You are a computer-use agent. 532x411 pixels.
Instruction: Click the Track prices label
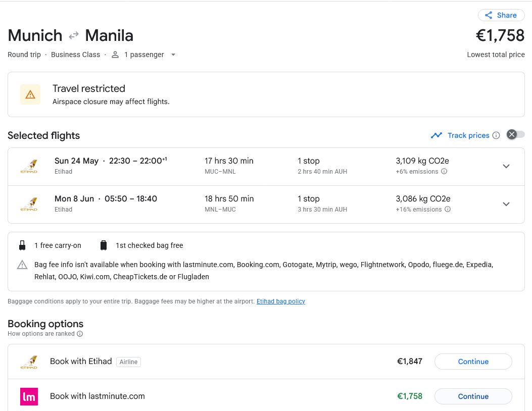(x=468, y=135)
